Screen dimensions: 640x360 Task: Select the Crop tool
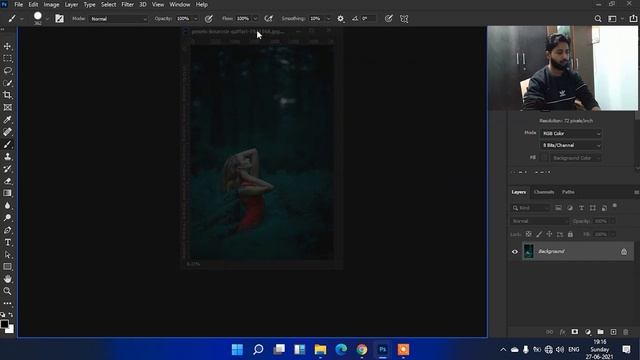7,95
